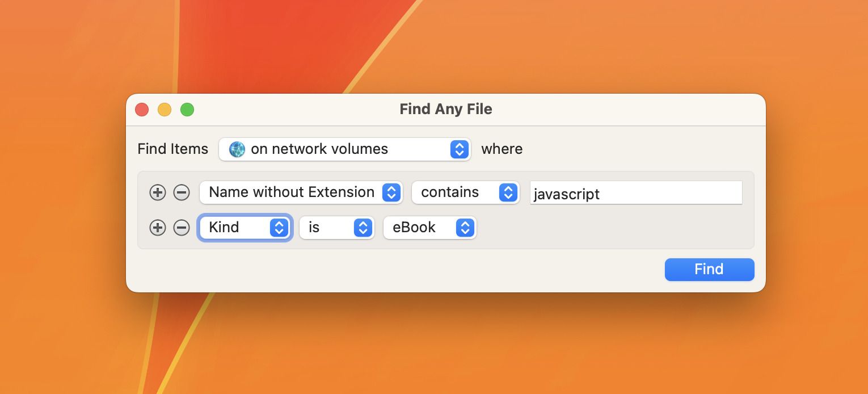Click the 'Find Items' label
The height and width of the screenshot is (394, 868).
(173, 149)
